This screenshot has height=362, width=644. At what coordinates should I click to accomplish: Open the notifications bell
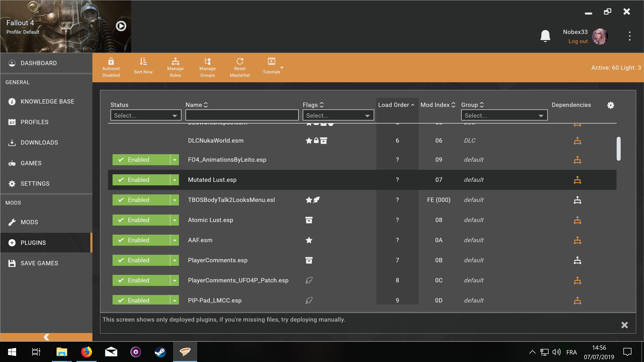click(545, 36)
